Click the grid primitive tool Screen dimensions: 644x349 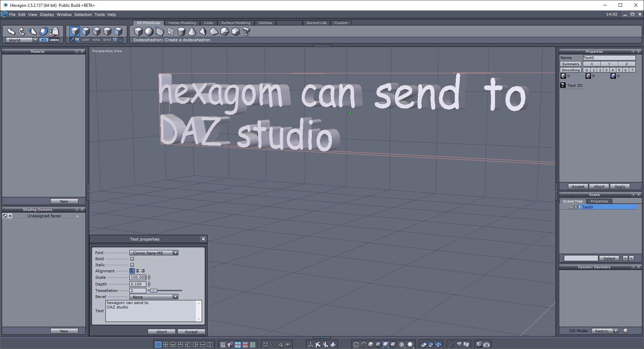tap(170, 31)
